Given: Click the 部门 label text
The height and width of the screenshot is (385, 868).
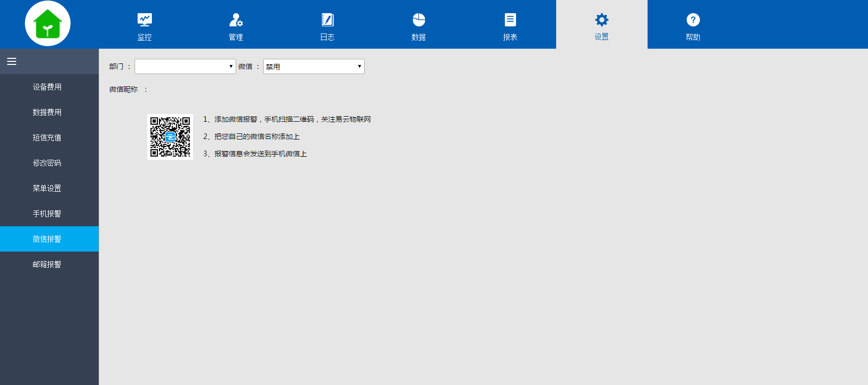Looking at the screenshot, I should coord(116,66).
